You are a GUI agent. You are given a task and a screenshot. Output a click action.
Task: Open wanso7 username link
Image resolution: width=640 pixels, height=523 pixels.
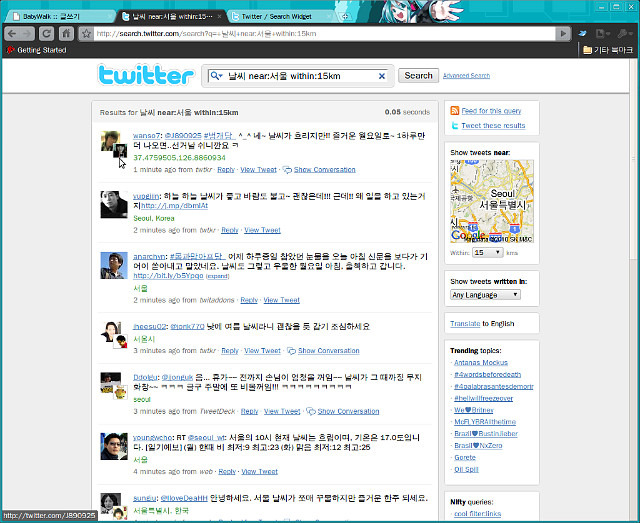pyautogui.click(x=147, y=136)
